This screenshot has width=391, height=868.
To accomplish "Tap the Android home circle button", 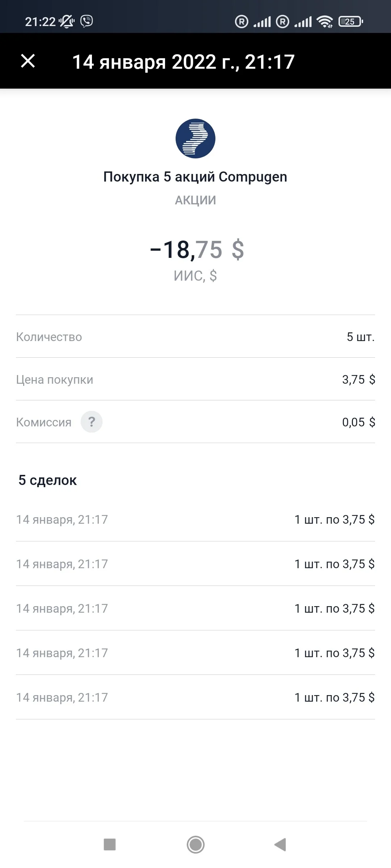I will [195, 845].
